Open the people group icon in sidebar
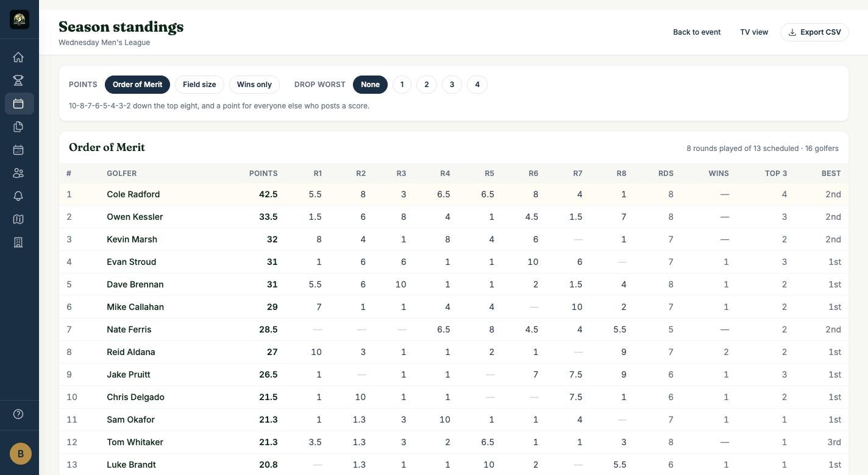The image size is (868, 475). [x=18, y=173]
